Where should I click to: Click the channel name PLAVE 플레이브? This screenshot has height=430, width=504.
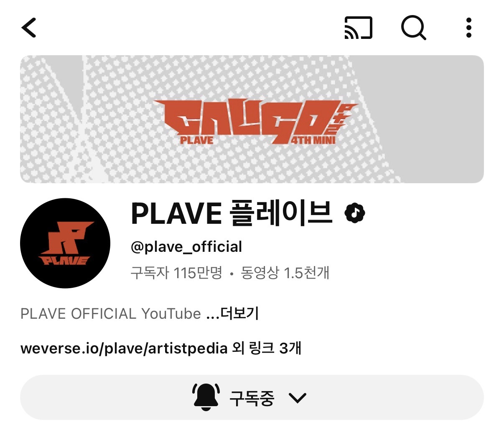232,213
